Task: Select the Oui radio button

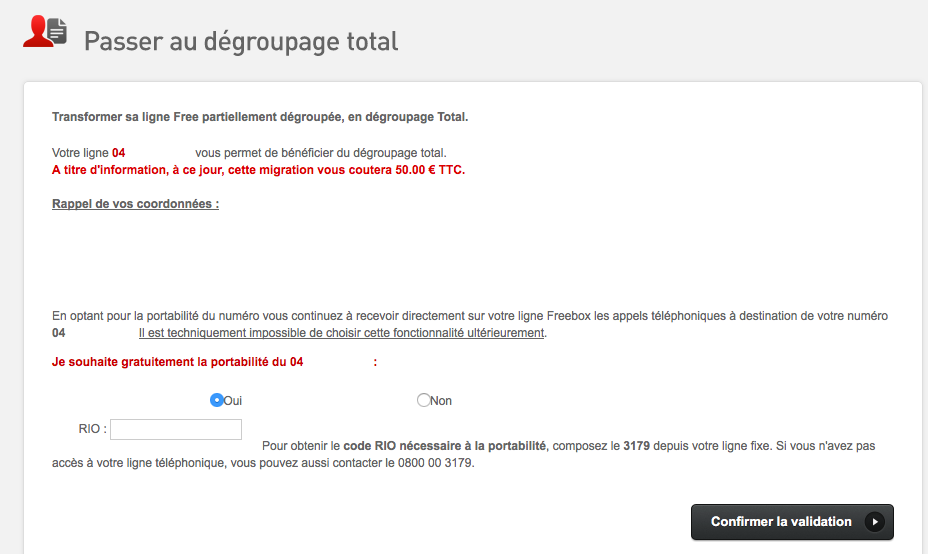Action: coord(217,400)
